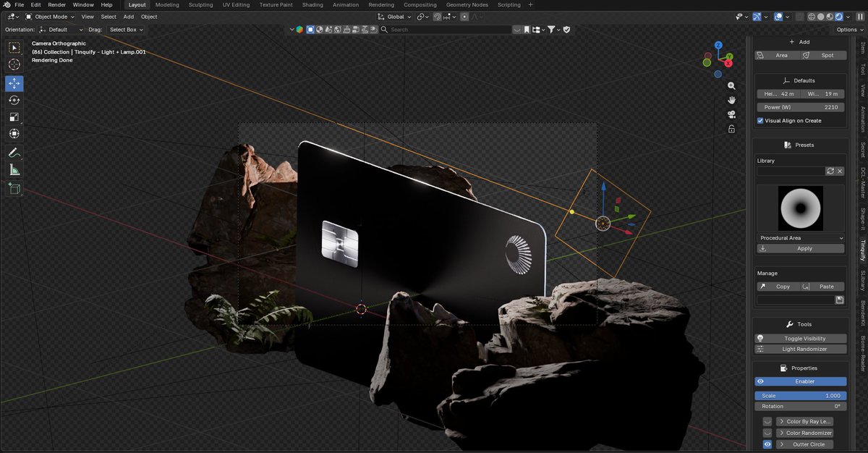Click the viewport zoom magnifier icon
Screen dimensions: 868x453
pos(731,85)
